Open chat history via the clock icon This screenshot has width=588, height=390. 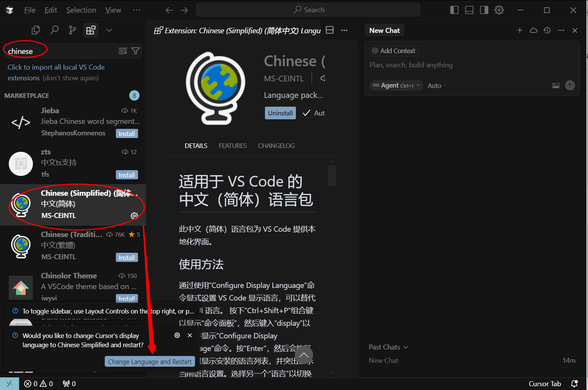(547, 30)
